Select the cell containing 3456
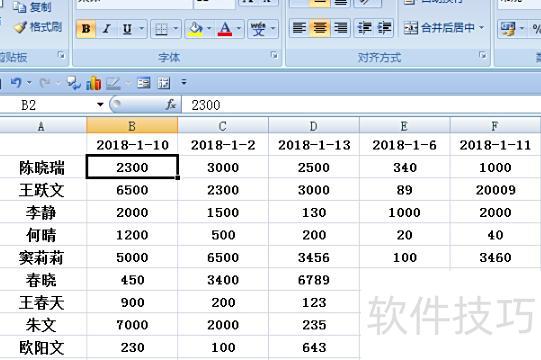Viewport: 541px width, 360px height. coord(314,257)
